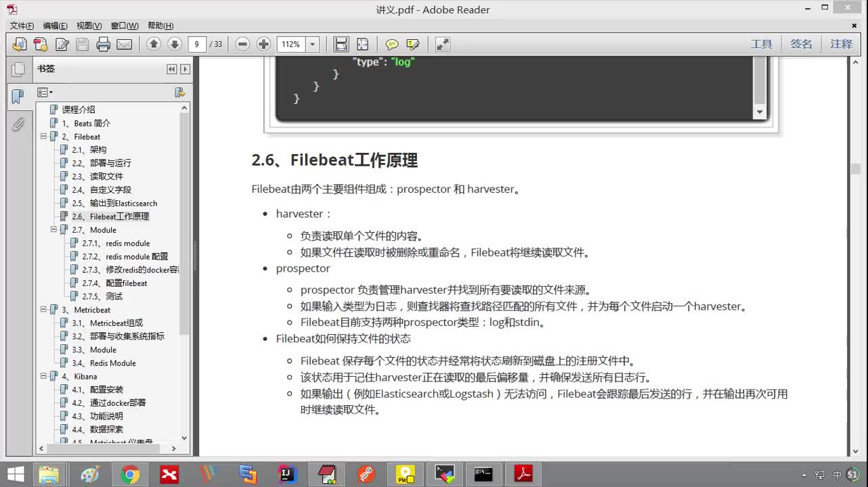Collapse the 2、Filebeat bookmark node

point(43,137)
